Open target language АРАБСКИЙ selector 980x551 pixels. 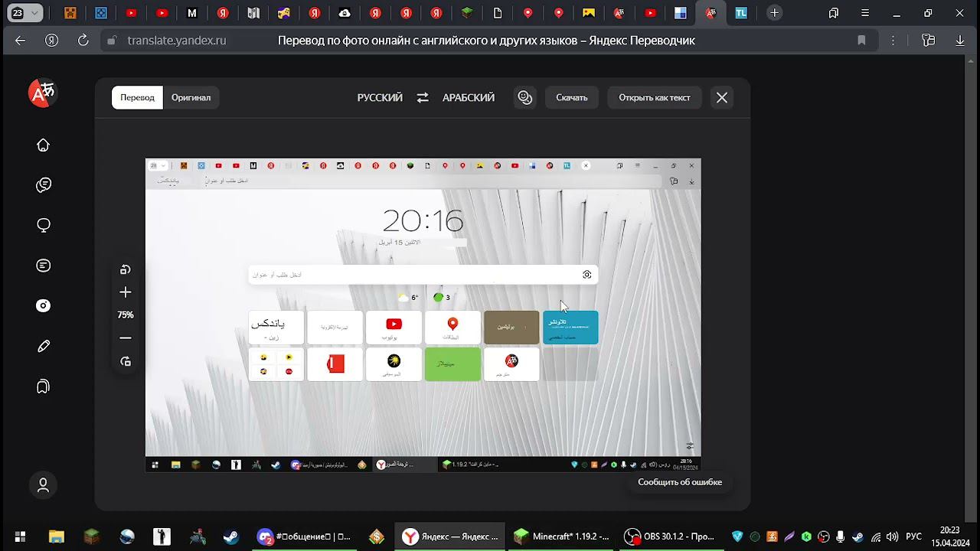(x=469, y=97)
